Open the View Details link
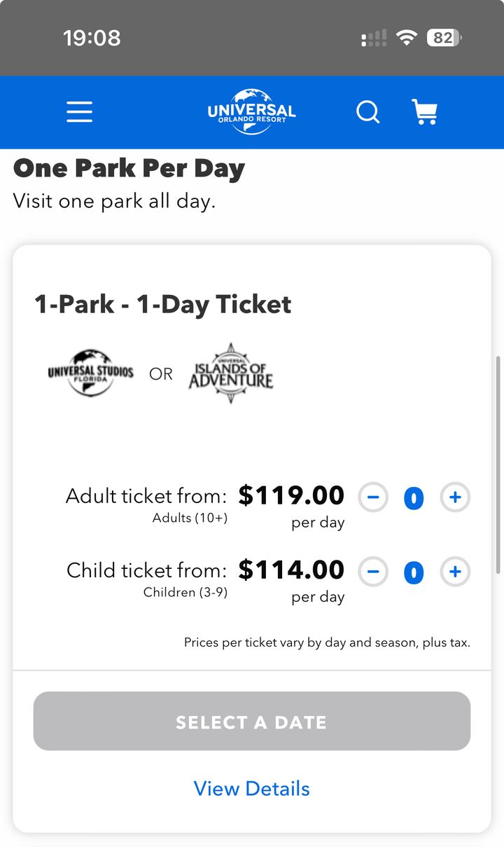Viewport: 504px width, 847px height. pyautogui.click(x=252, y=789)
